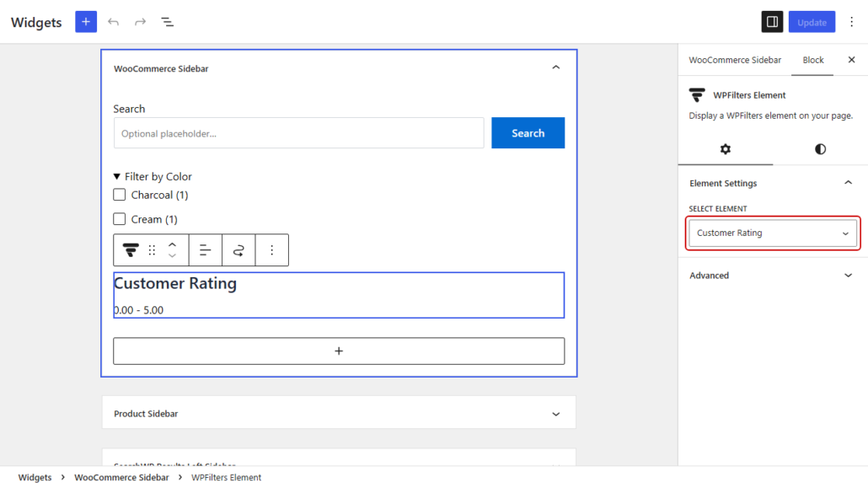Switch to the Block tab
The image size is (868, 488).
(812, 60)
